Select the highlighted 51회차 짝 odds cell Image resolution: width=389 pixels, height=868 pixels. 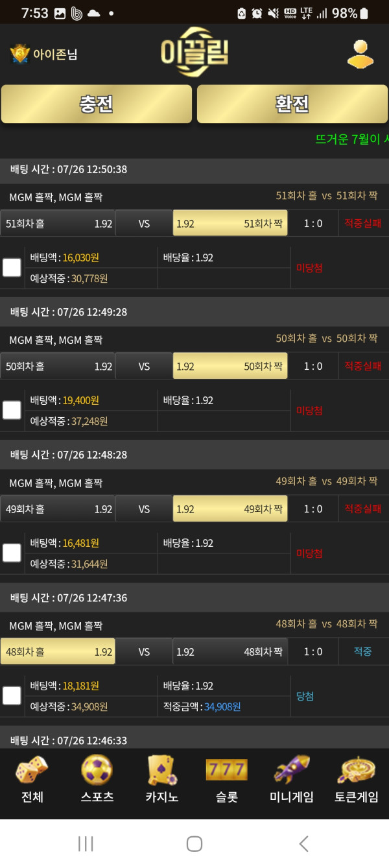pos(230,223)
